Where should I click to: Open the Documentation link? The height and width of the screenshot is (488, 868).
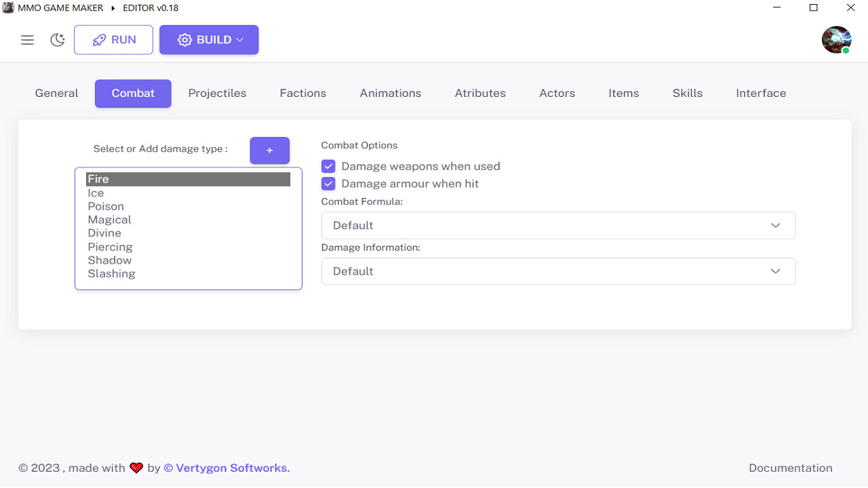[790, 468]
